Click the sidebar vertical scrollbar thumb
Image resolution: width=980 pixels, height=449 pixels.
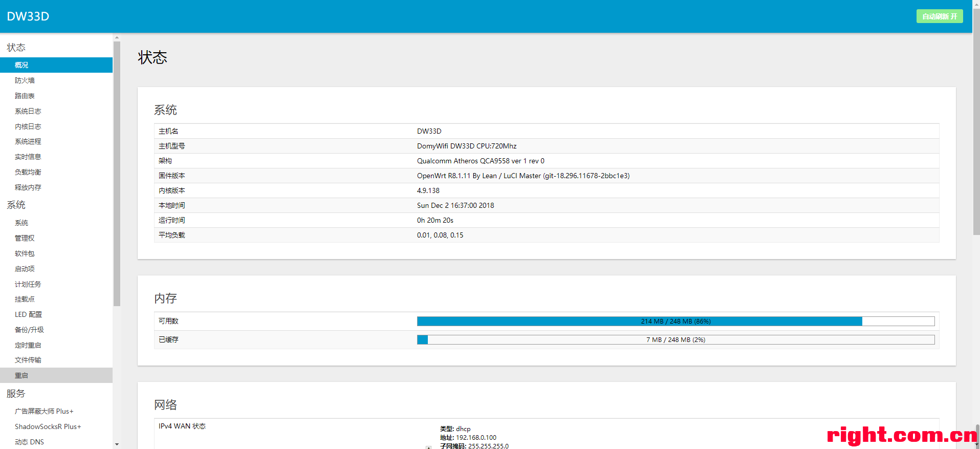pyautogui.click(x=117, y=174)
